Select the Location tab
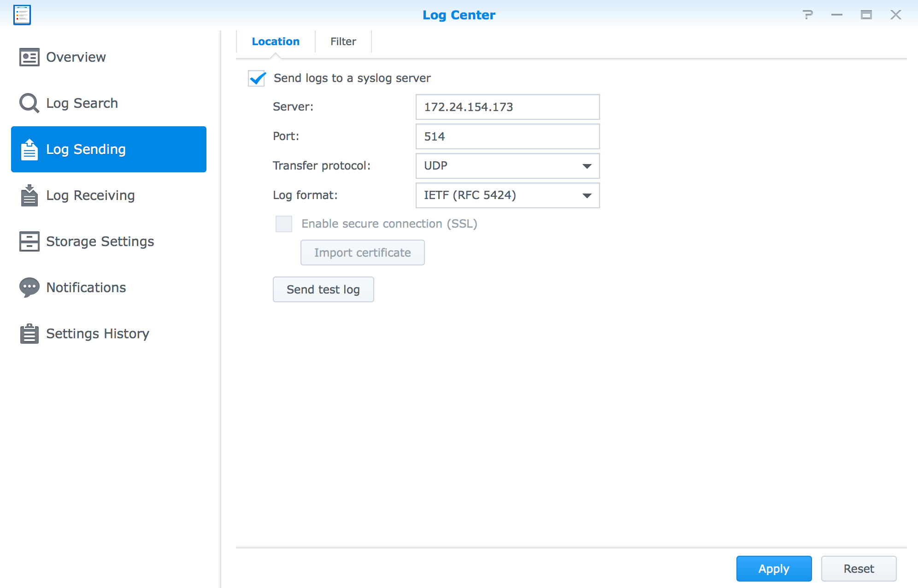This screenshot has height=588, width=918. 276,41
